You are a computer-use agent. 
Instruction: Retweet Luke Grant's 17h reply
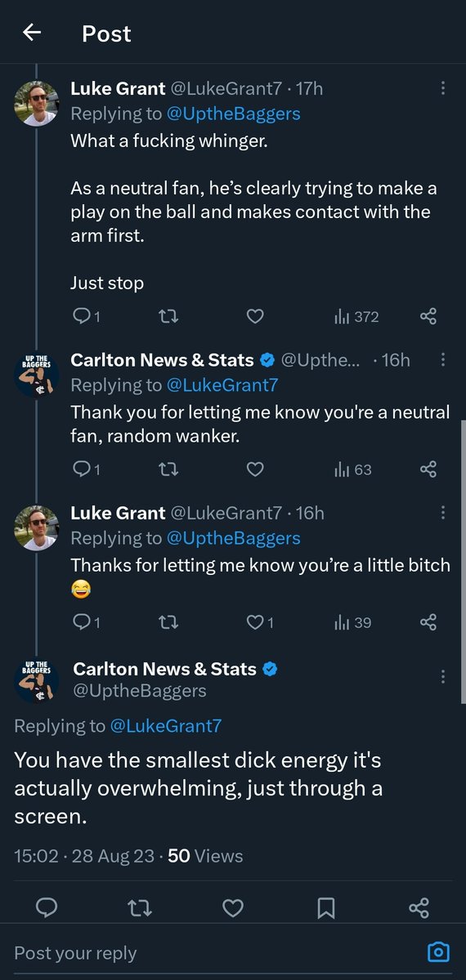point(168,316)
